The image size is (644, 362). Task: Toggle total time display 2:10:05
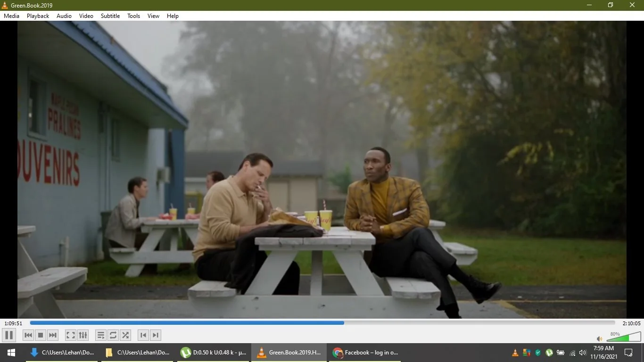point(631,323)
